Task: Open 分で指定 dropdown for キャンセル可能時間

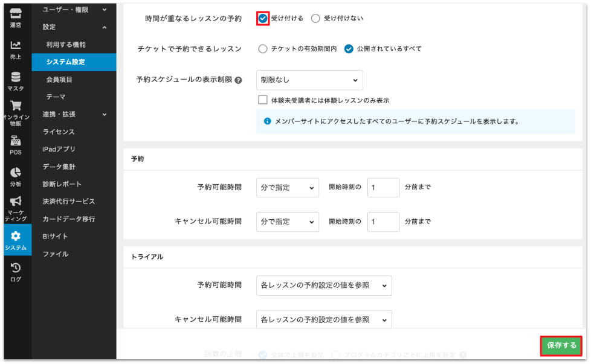Action: pyautogui.click(x=288, y=222)
